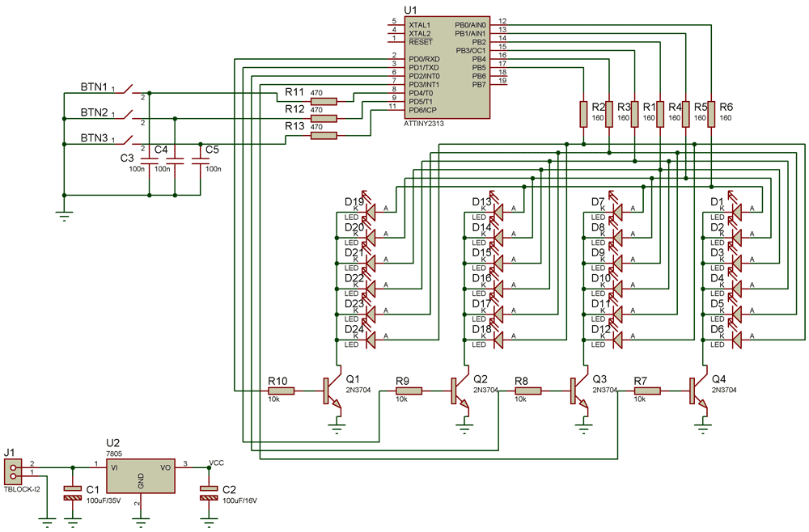Select resistor R9 at Q2 base
The image size is (809, 532).
(409, 391)
